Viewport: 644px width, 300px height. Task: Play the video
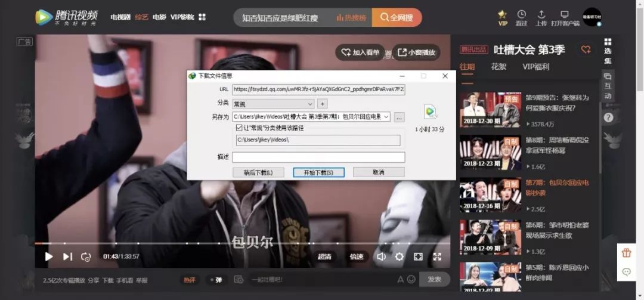click(49, 256)
